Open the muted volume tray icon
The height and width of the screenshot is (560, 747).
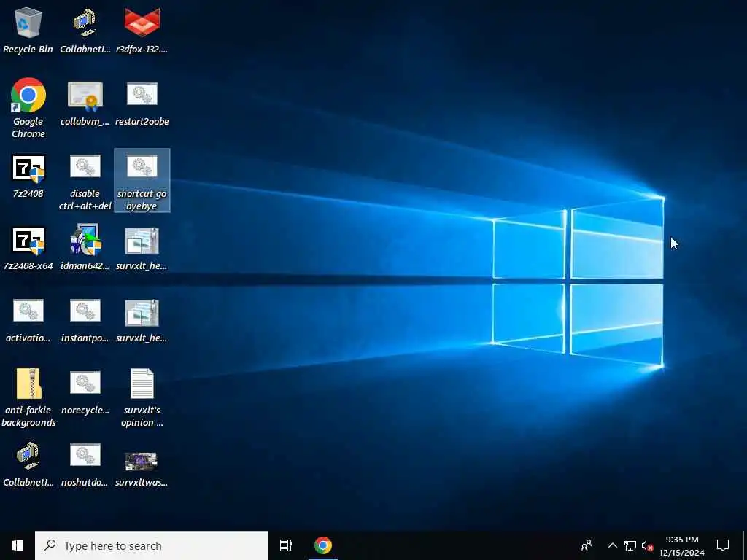647,545
